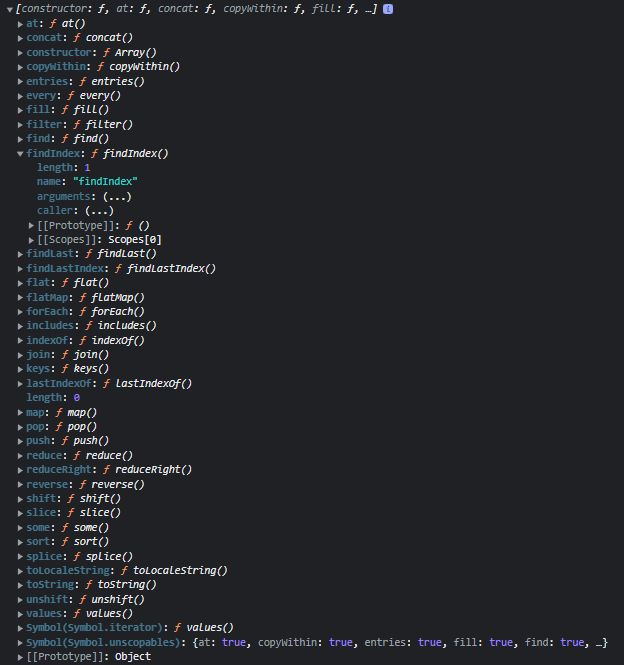The height and width of the screenshot is (665, 624).
Task: Select the length: 1 value under findIndex
Action: (x=87, y=168)
